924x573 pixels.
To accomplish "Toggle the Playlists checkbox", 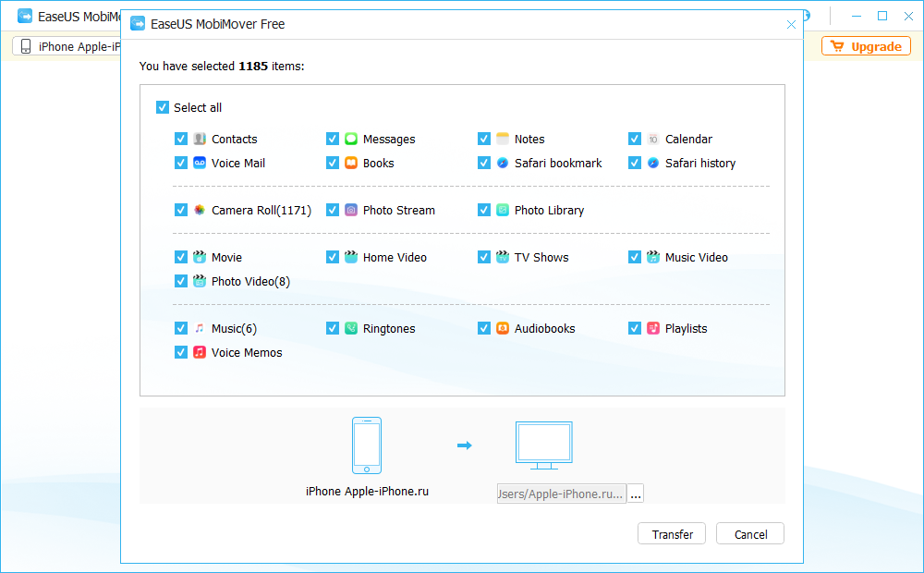I will (635, 328).
